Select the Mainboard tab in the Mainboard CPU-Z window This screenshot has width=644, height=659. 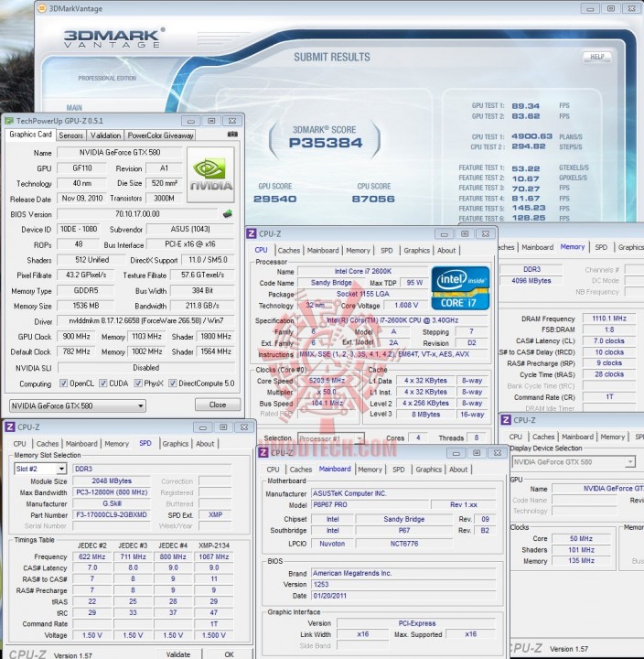[x=335, y=469]
